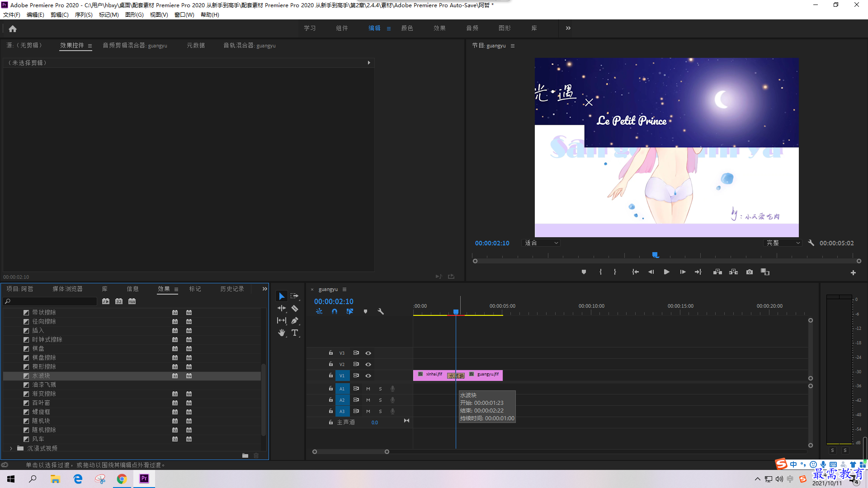Select the Razor tool
This screenshot has height=488, width=868.
(x=295, y=308)
